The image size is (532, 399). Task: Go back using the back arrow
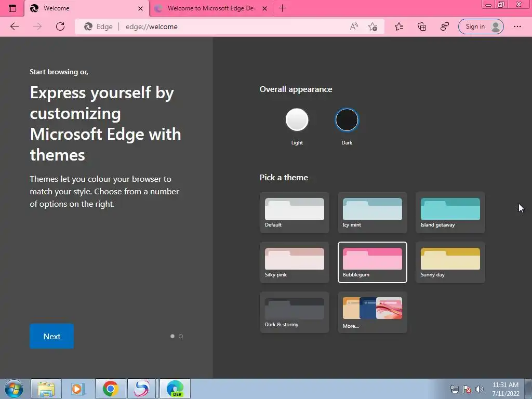point(14,26)
